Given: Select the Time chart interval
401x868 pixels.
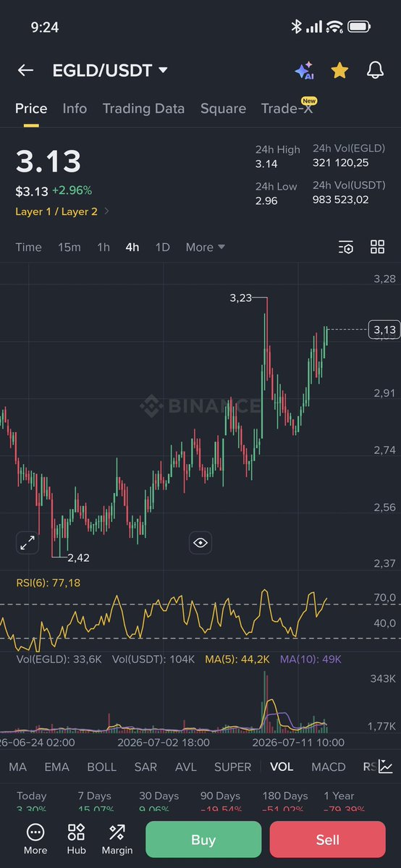Looking at the screenshot, I should [28, 248].
